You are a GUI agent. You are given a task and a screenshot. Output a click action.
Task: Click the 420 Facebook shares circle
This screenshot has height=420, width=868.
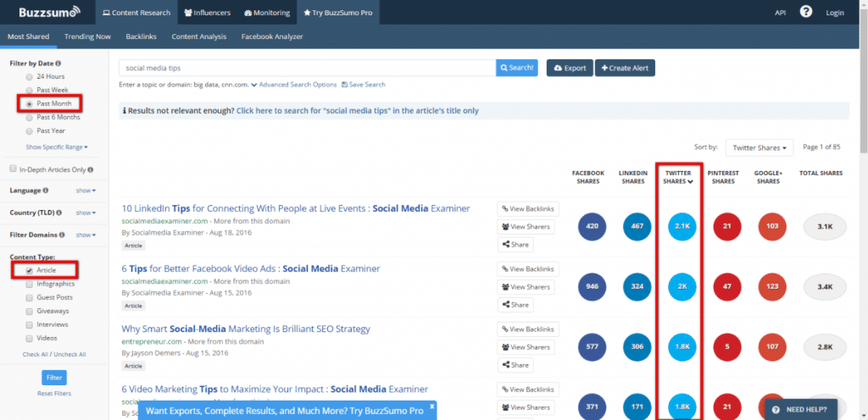pyautogui.click(x=593, y=227)
